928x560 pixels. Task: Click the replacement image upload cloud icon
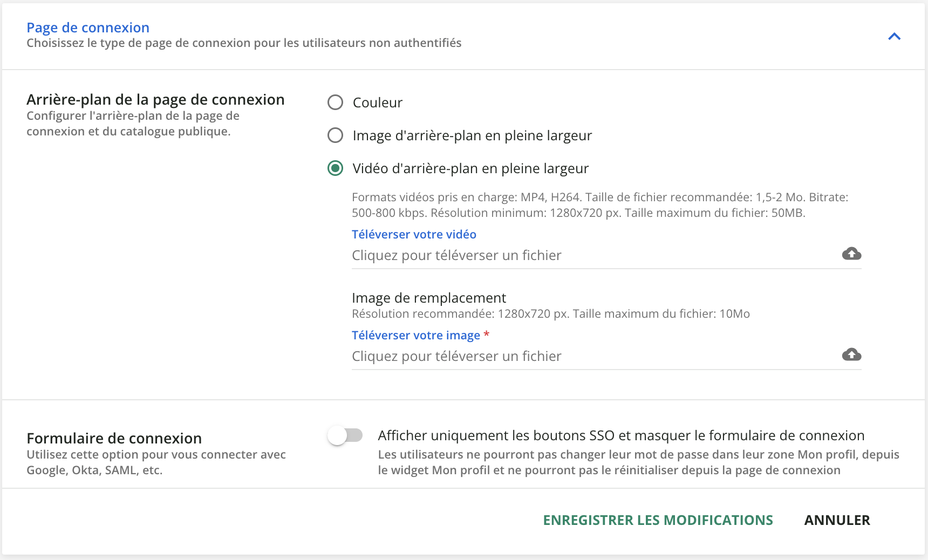tap(851, 354)
